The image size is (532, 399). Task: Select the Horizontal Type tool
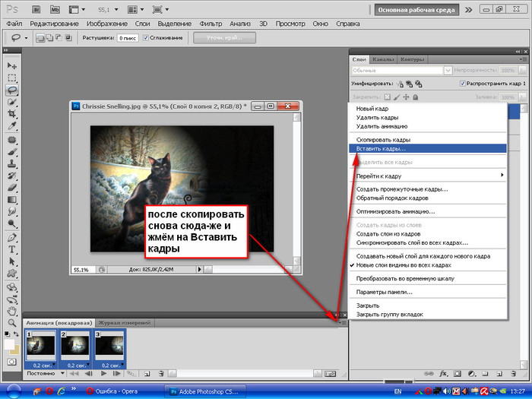point(12,249)
